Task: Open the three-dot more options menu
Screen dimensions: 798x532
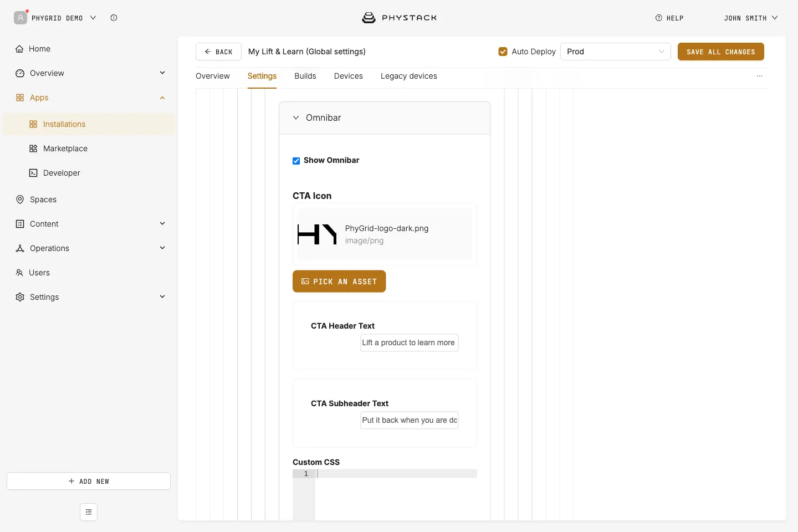Action: pos(760,76)
